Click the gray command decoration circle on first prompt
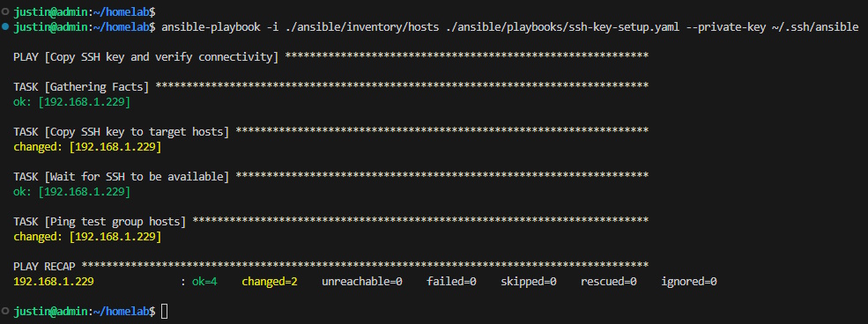Viewport: 868px width, 324px height. [5, 11]
